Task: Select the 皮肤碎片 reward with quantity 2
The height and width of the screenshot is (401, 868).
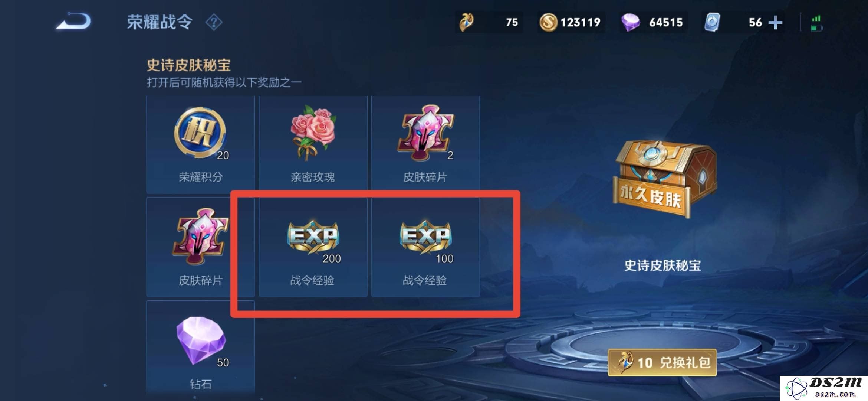Action: point(425,145)
